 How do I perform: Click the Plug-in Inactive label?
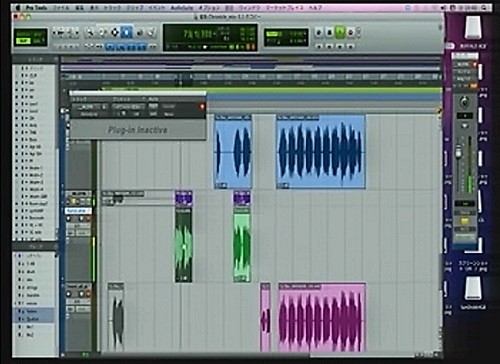point(138,130)
